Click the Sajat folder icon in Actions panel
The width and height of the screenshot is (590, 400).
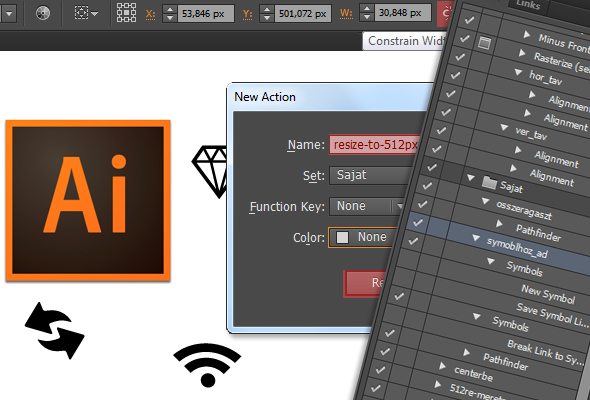[x=489, y=183]
